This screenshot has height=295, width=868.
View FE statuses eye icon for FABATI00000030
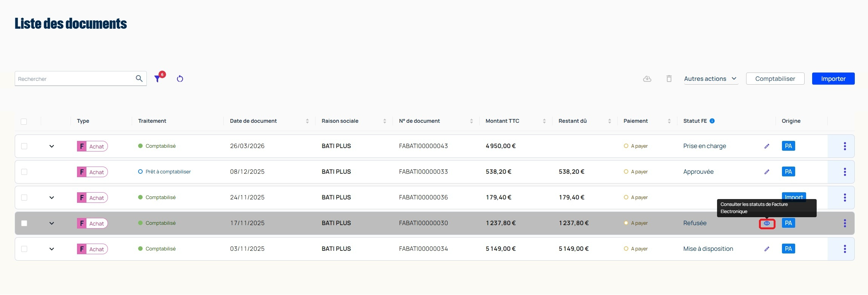pos(767,224)
